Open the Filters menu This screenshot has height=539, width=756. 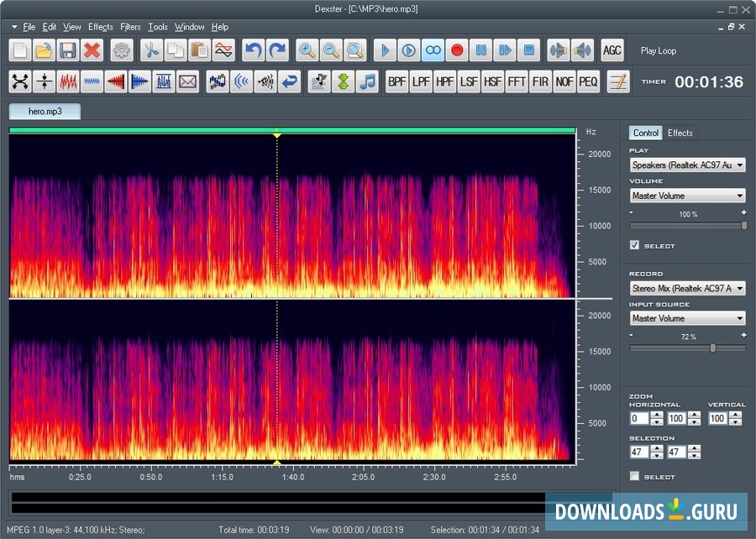pos(130,27)
